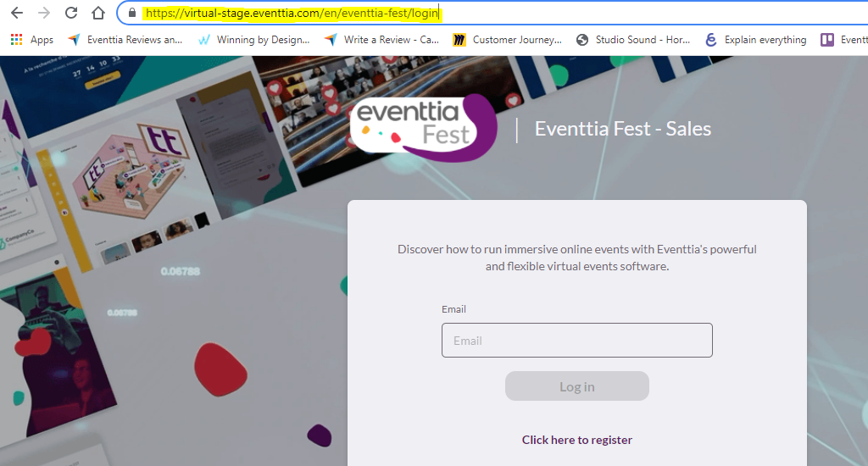Go to the browser home page
Viewport: 868px width, 466px height.
(x=98, y=14)
